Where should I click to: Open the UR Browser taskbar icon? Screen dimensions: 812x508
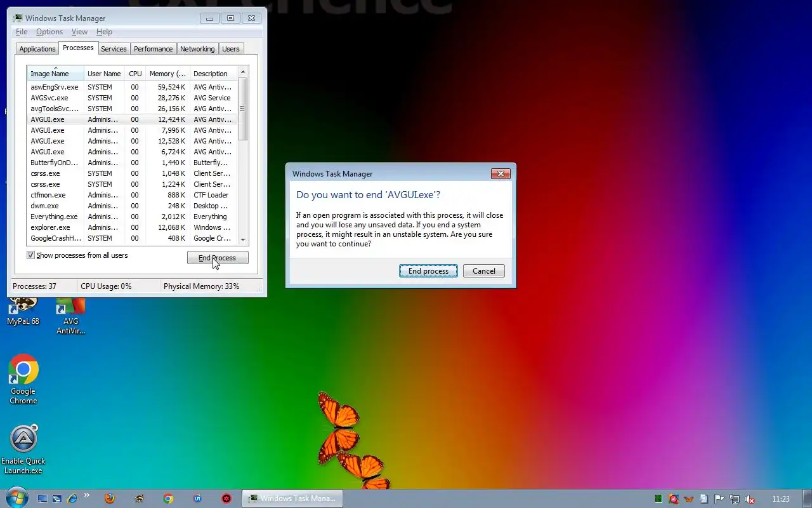197,499
